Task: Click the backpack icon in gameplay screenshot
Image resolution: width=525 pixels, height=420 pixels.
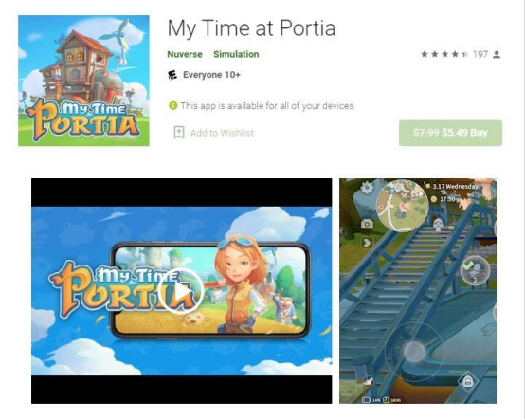Action: pos(467,381)
